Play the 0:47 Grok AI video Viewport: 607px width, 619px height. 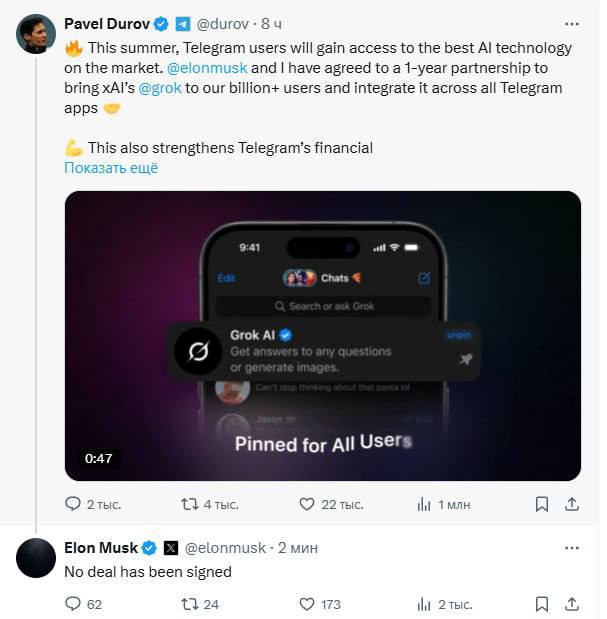(323, 336)
